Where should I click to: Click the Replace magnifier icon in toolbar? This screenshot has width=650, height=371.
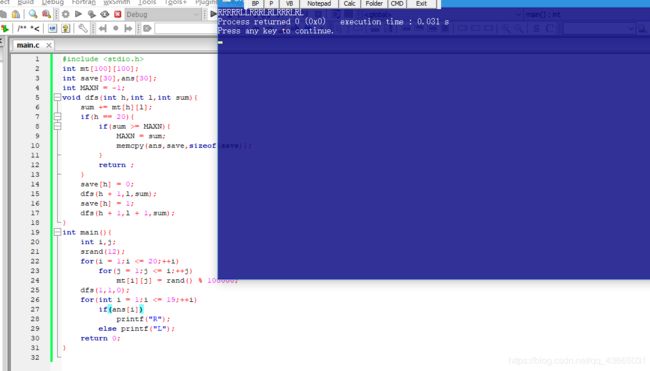pos(46,14)
